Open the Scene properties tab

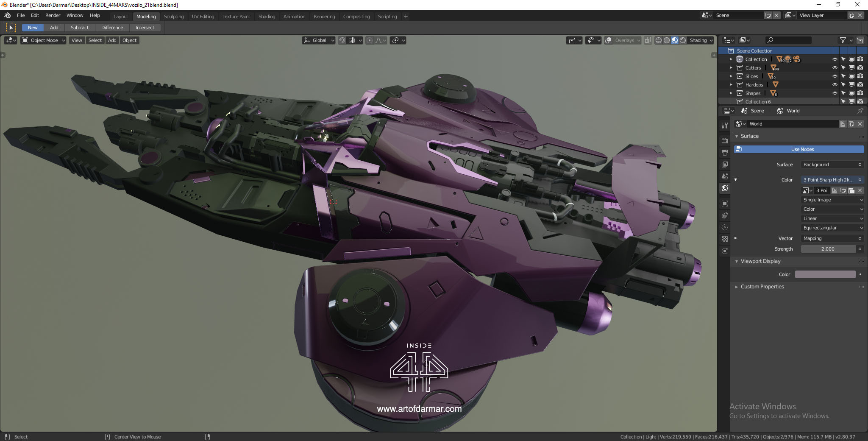pos(725,176)
